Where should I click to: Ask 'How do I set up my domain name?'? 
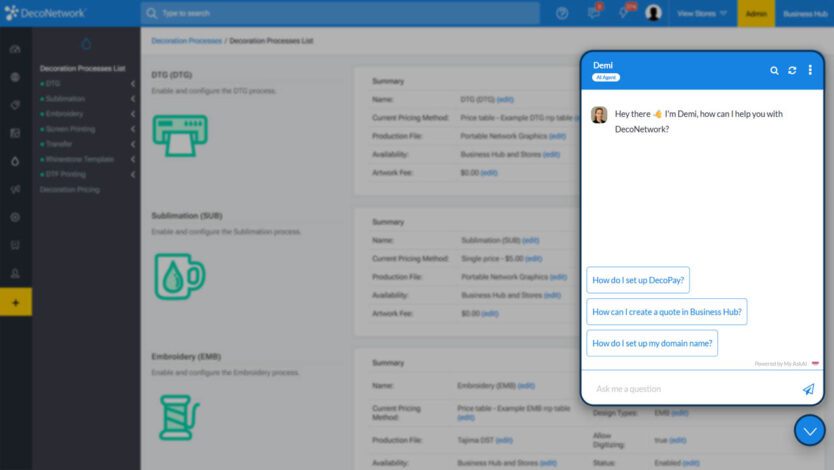[652, 343]
